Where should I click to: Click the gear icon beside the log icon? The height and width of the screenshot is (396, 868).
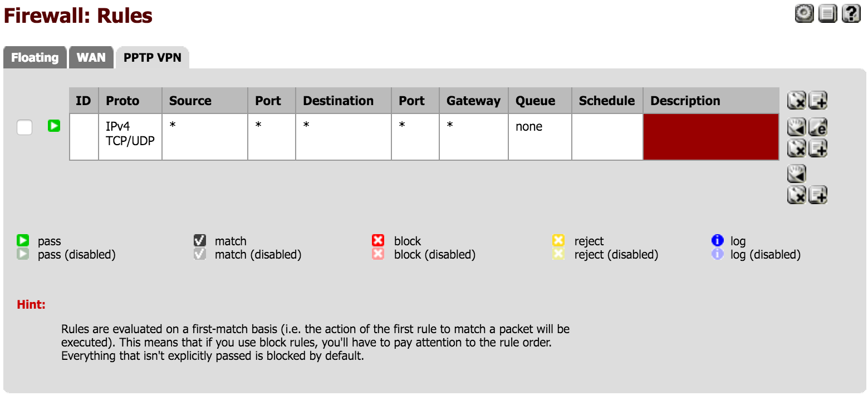point(804,13)
